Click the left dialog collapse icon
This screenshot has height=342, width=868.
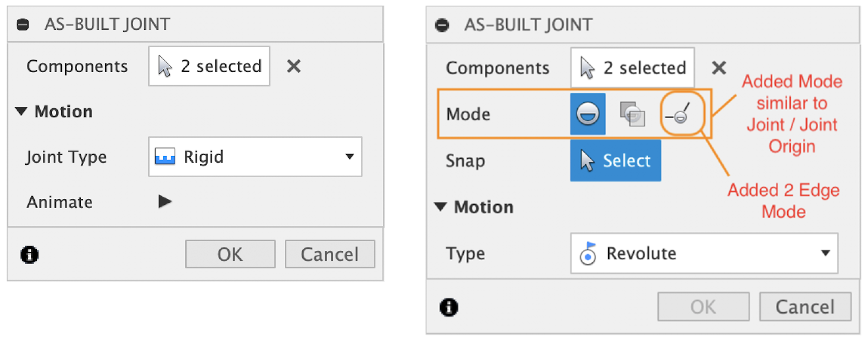click(x=23, y=24)
